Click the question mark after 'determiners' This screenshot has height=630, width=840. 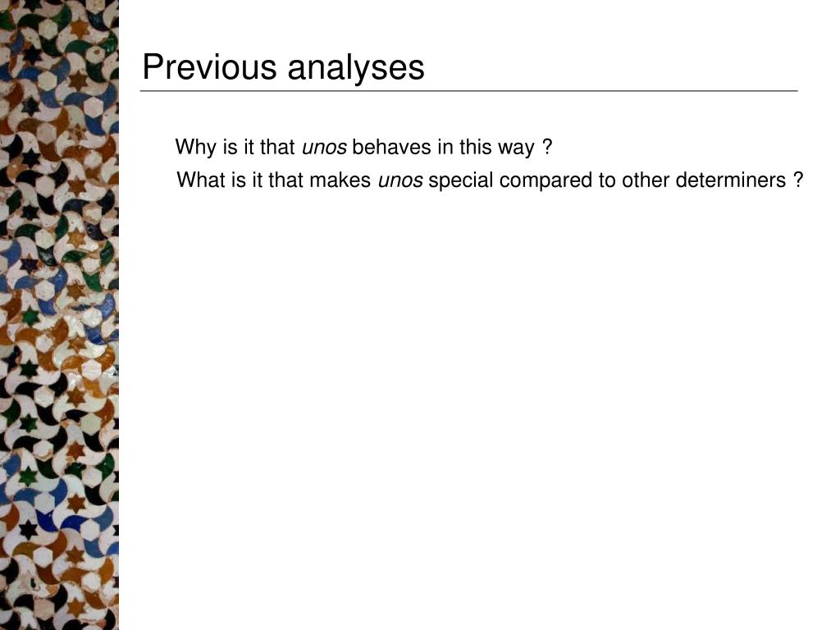[x=797, y=180]
